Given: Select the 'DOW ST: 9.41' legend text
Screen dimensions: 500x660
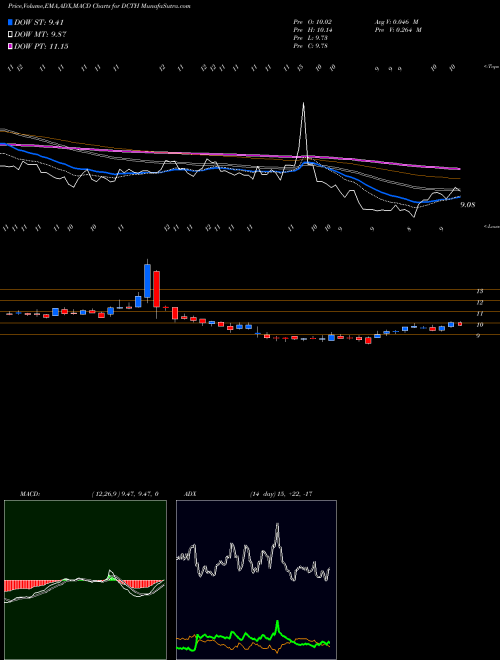Looking at the screenshot, I should coord(39,22).
